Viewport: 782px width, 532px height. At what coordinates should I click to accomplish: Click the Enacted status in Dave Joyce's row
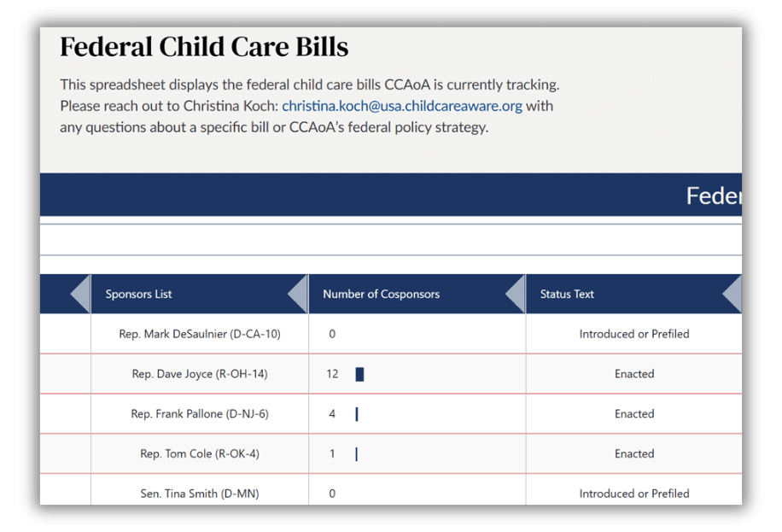click(634, 374)
